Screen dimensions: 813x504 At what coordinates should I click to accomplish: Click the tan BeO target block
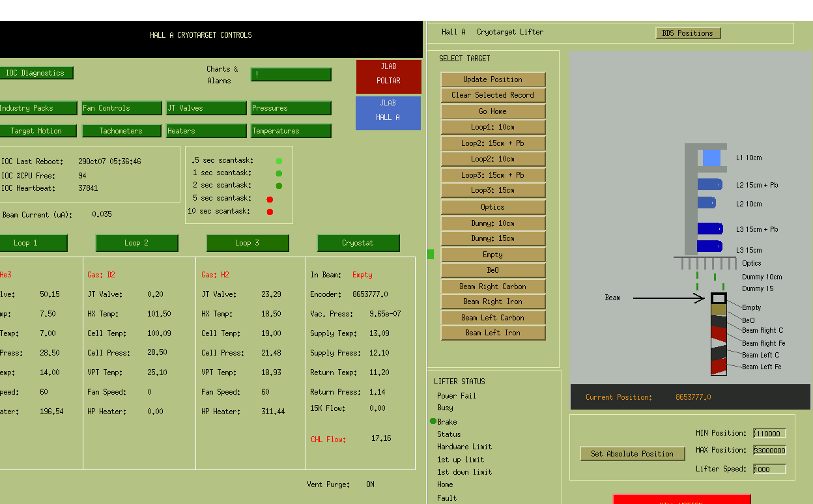point(719,310)
